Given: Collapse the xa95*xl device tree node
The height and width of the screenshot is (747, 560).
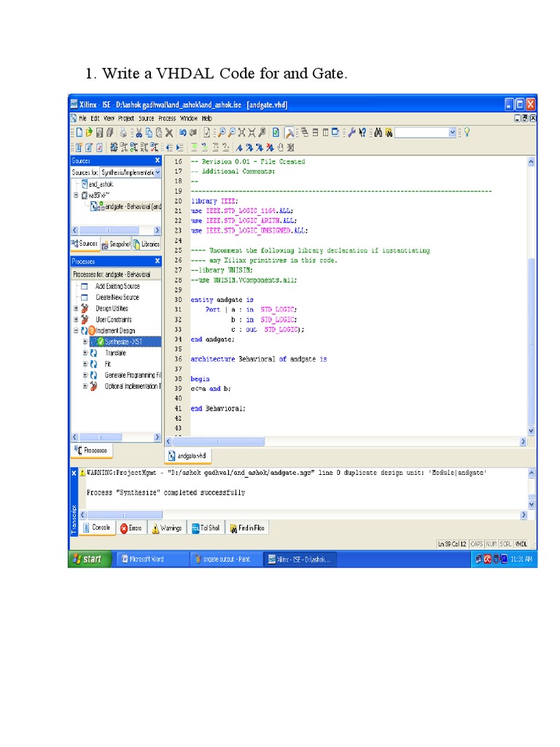Looking at the screenshot, I should (76, 195).
